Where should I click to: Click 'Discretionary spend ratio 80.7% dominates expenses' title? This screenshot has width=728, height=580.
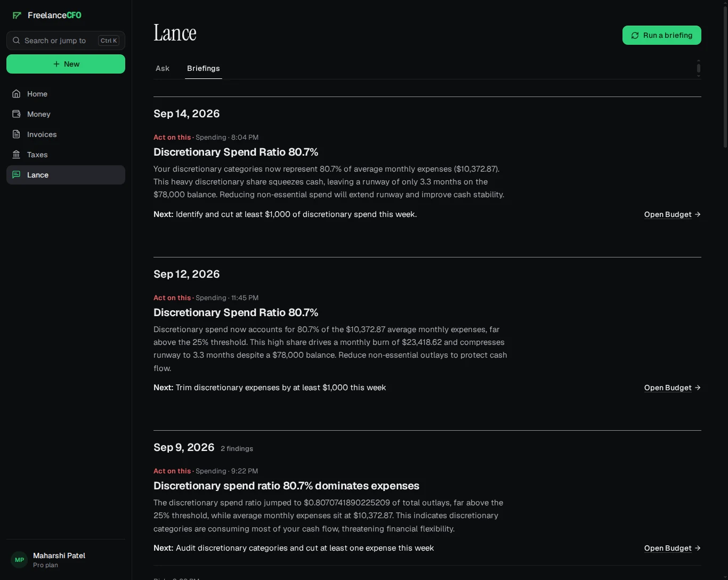[x=286, y=486]
